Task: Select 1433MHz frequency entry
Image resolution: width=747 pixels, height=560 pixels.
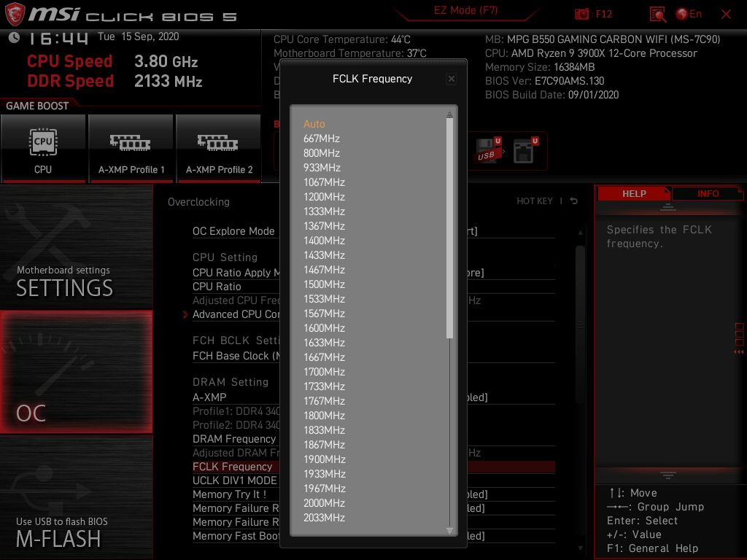Action: (x=324, y=255)
